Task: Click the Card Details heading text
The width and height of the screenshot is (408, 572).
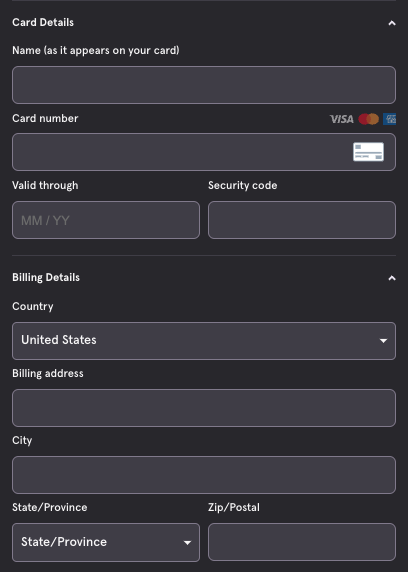Action: coord(43,23)
